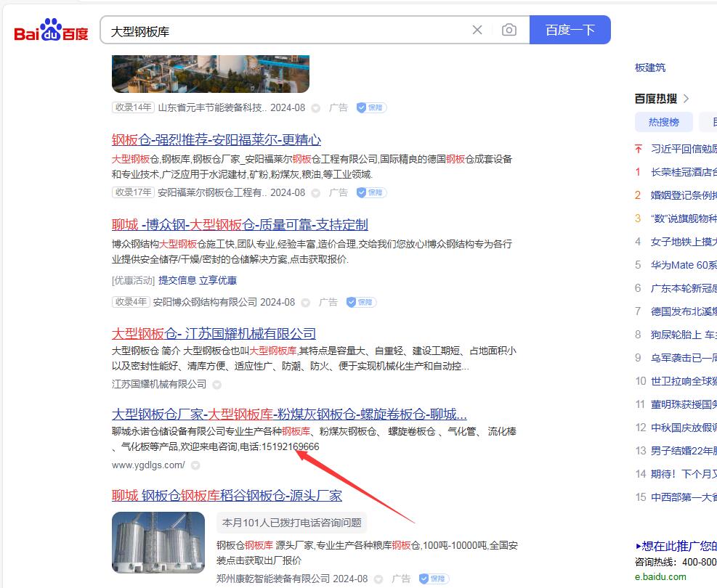717x588 pixels.
Task: Click the 保障 badge on the 山东省元丰 result
Action: pyautogui.click(x=371, y=108)
